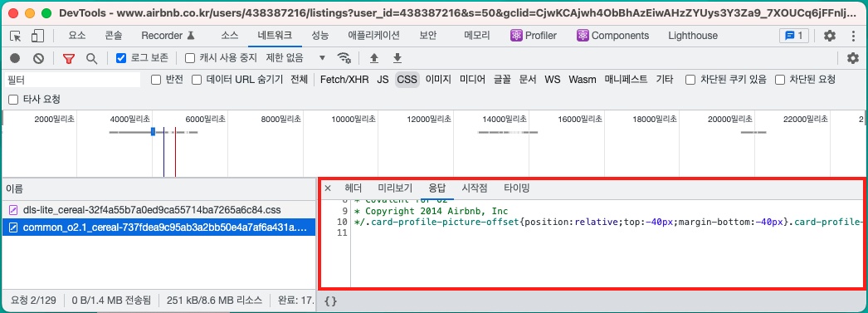868x313 pixels.
Task: Filter requests by 문서
Action: click(528, 80)
